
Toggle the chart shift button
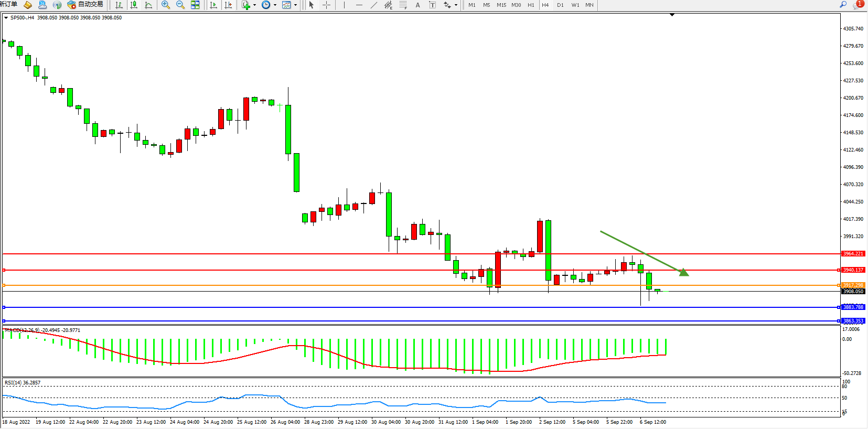(228, 5)
